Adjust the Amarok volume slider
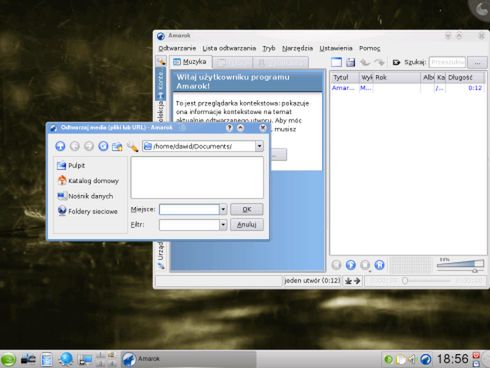This screenshot has width=490, height=368. (460, 264)
